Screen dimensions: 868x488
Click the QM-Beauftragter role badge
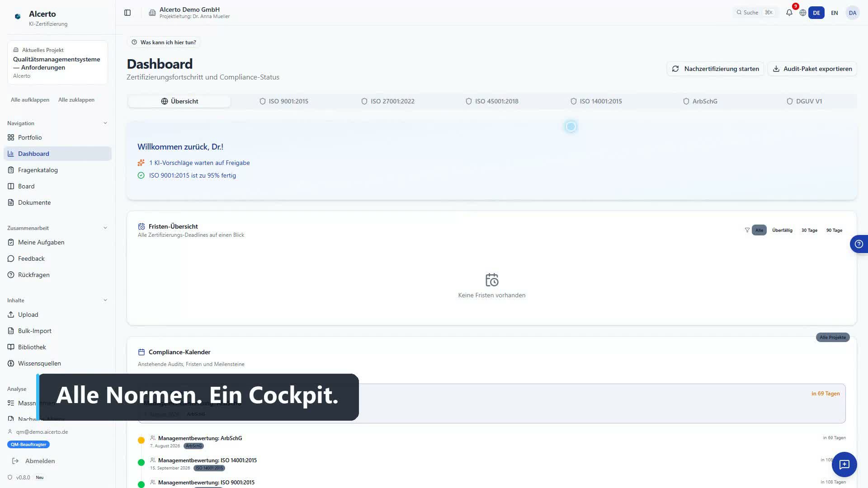click(x=28, y=445)
